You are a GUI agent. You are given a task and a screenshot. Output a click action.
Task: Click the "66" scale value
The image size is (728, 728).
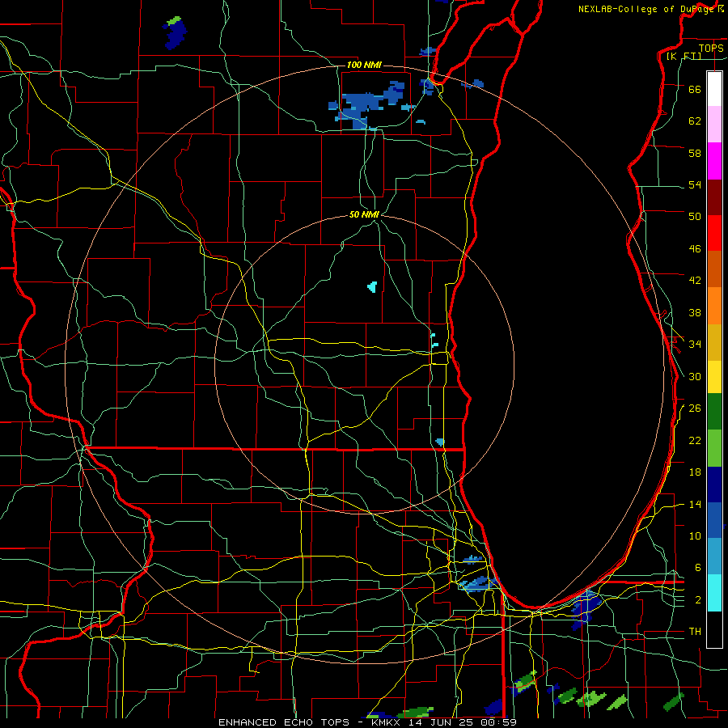point(695,89)
